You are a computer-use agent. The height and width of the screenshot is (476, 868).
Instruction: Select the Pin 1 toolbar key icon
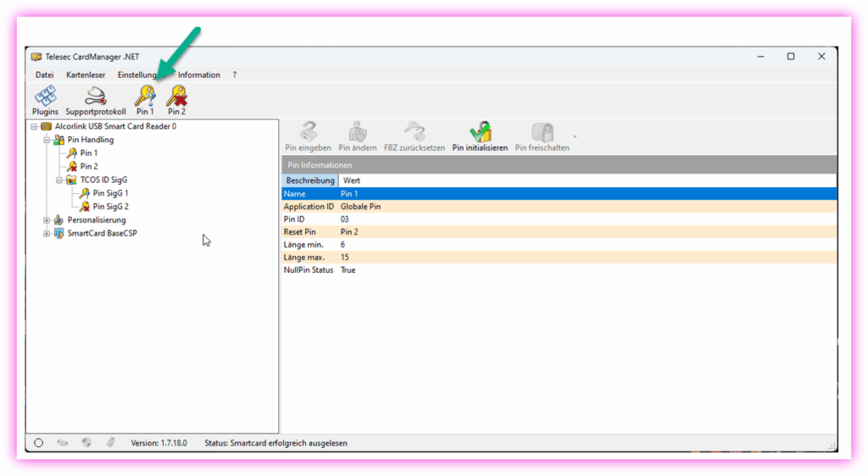tap(145, 96)
